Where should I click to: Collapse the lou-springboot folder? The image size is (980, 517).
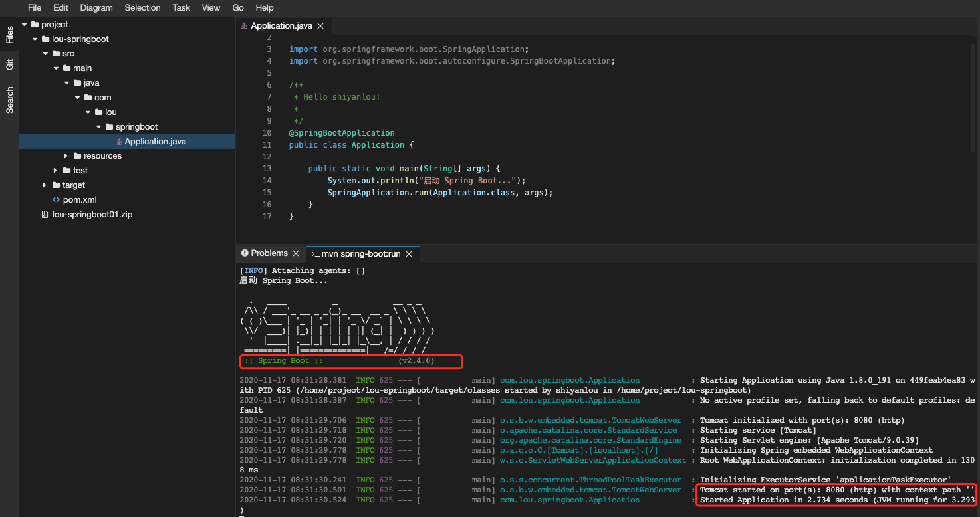[35, 39]
